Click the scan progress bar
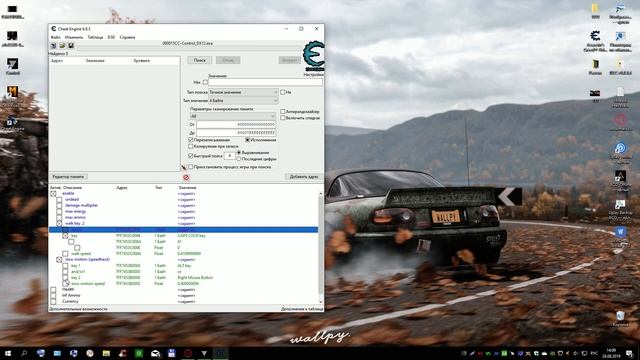Screen dimensions: 640x360 (190, 48)
